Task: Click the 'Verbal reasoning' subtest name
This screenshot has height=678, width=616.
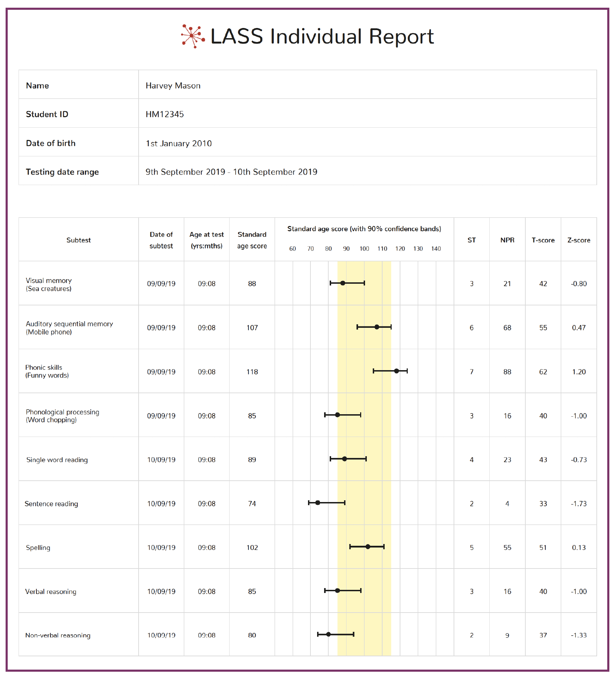Action: coord(50,592)
